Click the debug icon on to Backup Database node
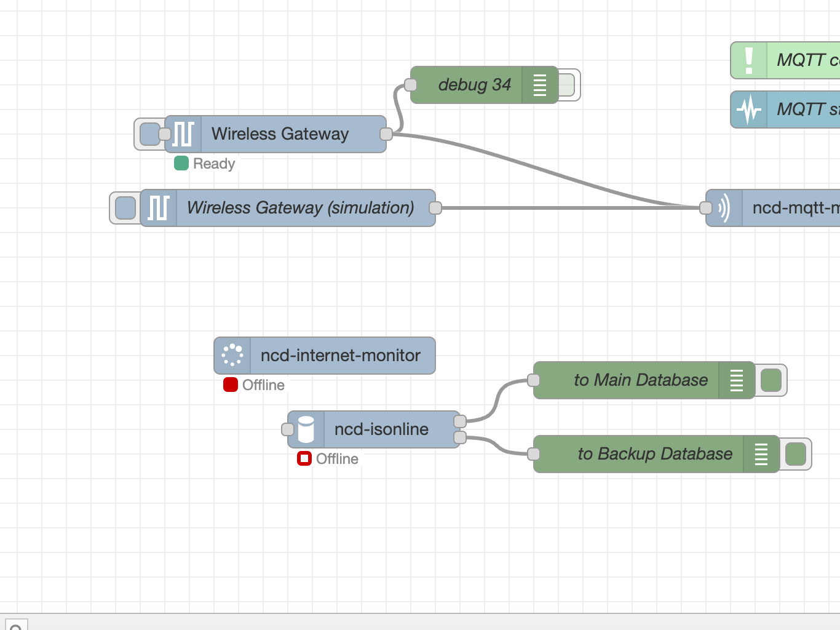Screen dimensions: 840x630 point(761,454)
